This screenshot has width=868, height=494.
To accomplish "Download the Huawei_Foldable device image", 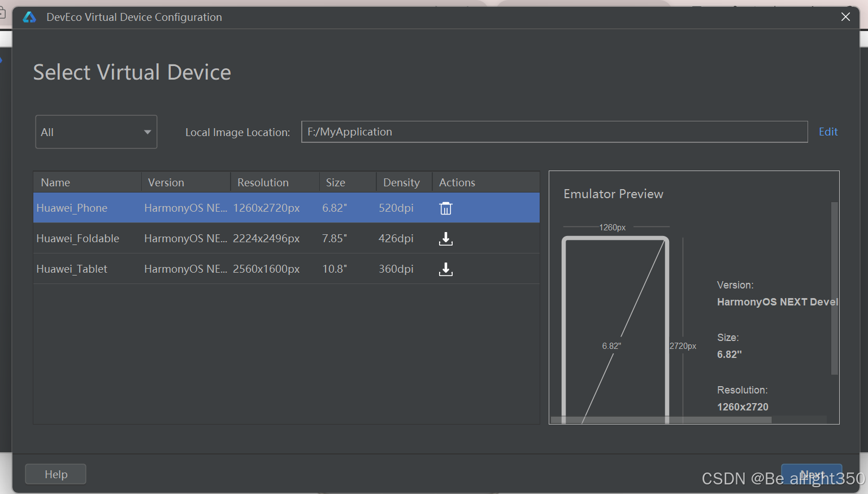I will pos(446,239).
